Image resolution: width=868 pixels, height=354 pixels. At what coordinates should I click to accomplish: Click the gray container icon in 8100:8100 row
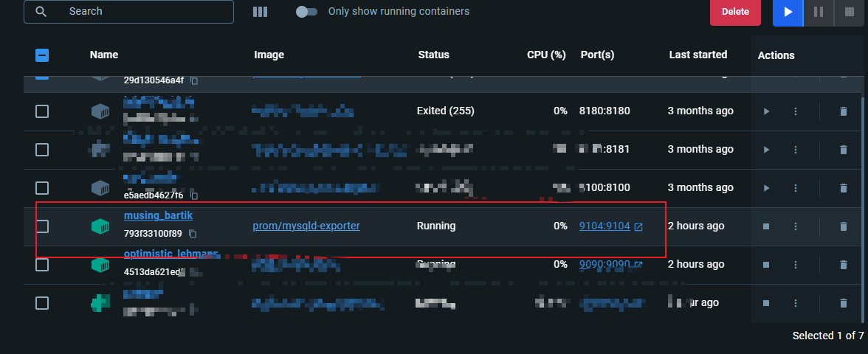pyautogui.click(x=100, y=188)
